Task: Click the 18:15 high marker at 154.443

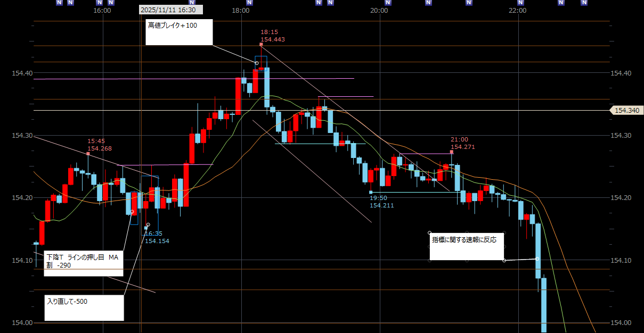Action: point(261,44)
